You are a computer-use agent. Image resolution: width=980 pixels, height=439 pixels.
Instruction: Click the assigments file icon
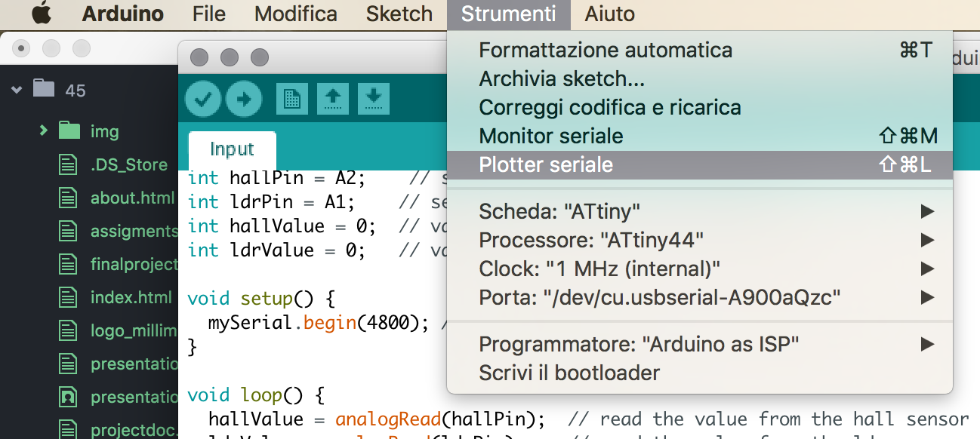point(69,231)
